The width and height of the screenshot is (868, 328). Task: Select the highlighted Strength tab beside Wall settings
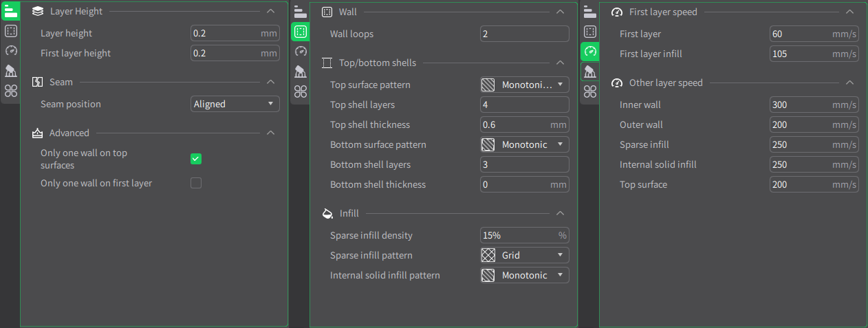tap(300, 31)
